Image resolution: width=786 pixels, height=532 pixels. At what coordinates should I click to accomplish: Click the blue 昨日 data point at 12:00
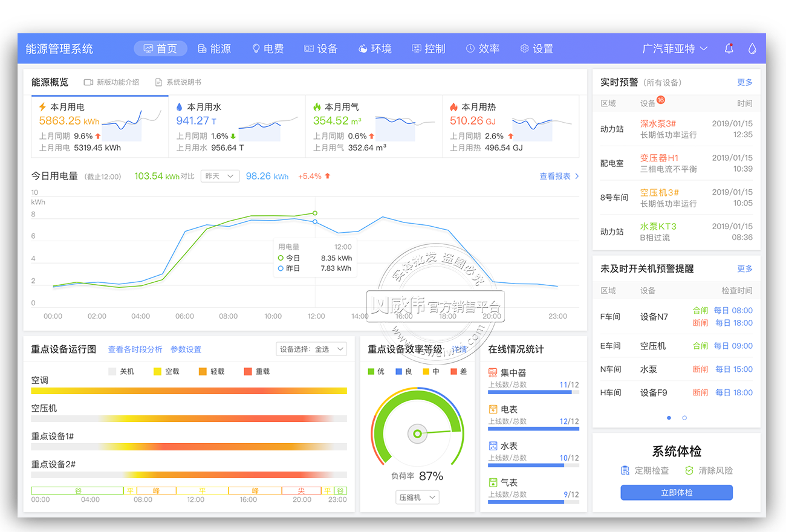click(315, 222)
